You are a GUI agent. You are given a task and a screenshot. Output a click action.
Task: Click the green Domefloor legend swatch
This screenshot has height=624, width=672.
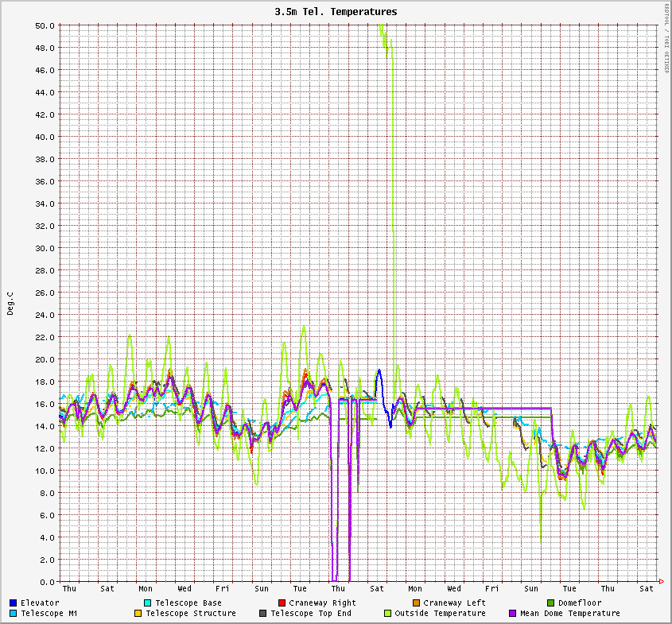tap(550, 603)
